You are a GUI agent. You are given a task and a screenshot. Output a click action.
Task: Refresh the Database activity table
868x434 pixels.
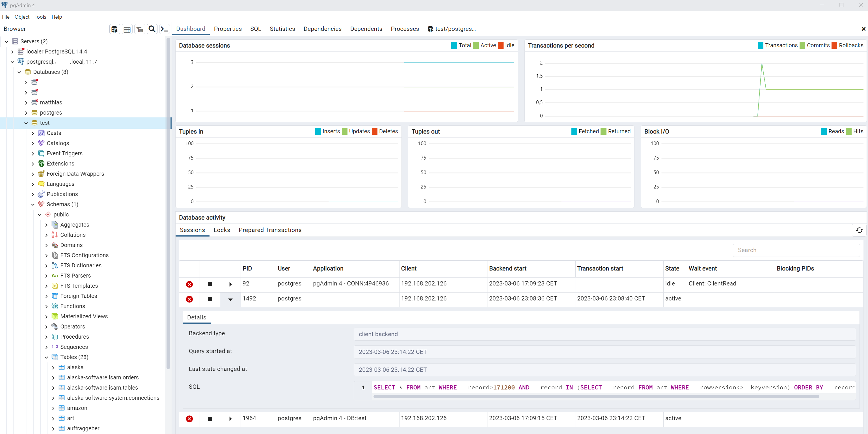click(859, 230)
